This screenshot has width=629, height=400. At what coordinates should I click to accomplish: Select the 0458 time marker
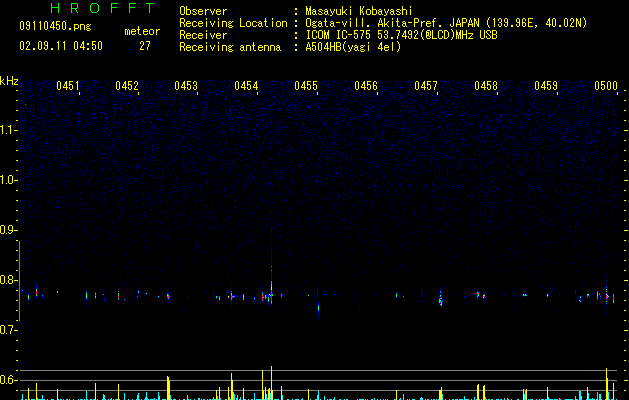coord(486,86)
